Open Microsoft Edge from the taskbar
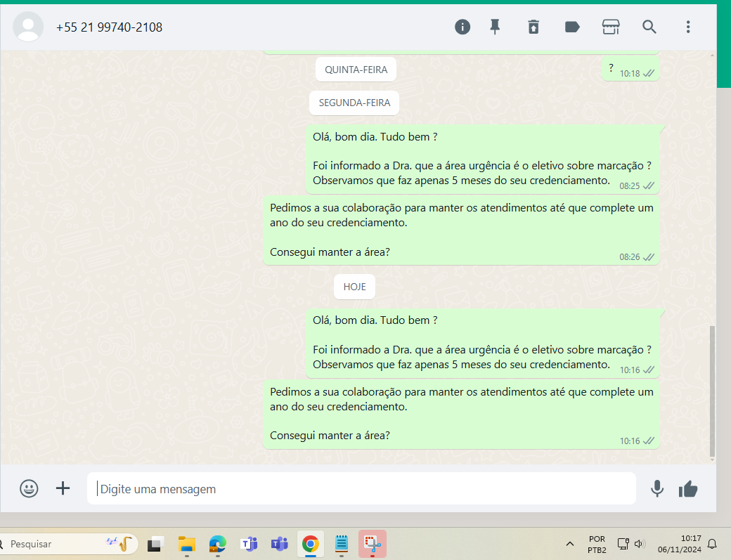This screenshot has width=731, height=560. [x=218, y=544]
